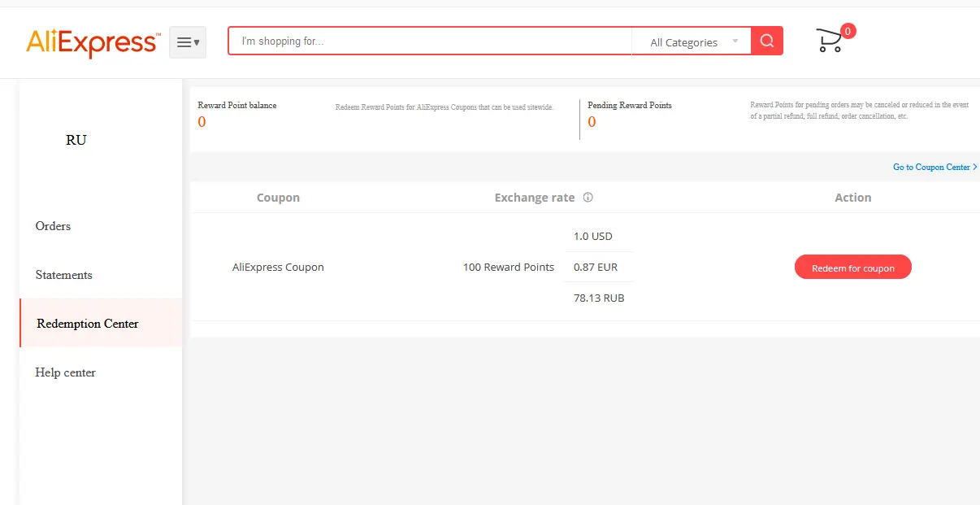This screenshot has height=505, width=980.
Task: Go to Coupon Center link
Action: pyautogui.click(x=934, y=167)
